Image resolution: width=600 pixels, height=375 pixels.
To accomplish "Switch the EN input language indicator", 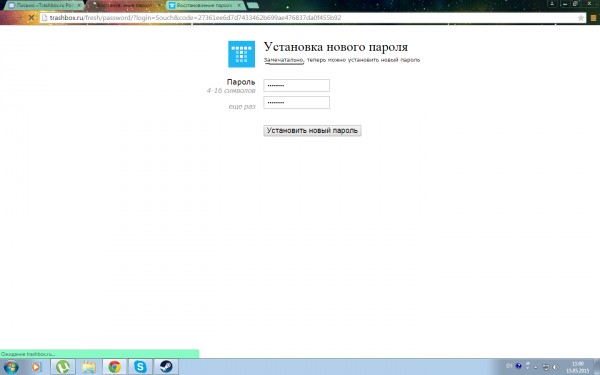I will [x=509, y=366].
